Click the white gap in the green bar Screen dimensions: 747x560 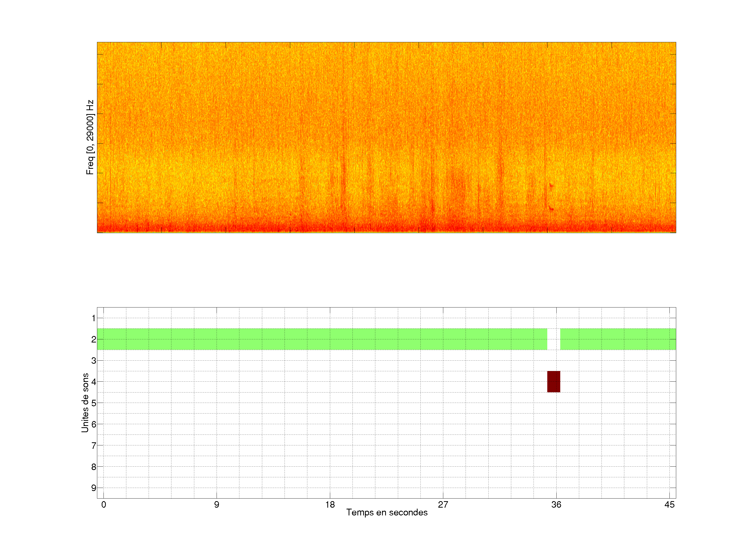(554, 339)
